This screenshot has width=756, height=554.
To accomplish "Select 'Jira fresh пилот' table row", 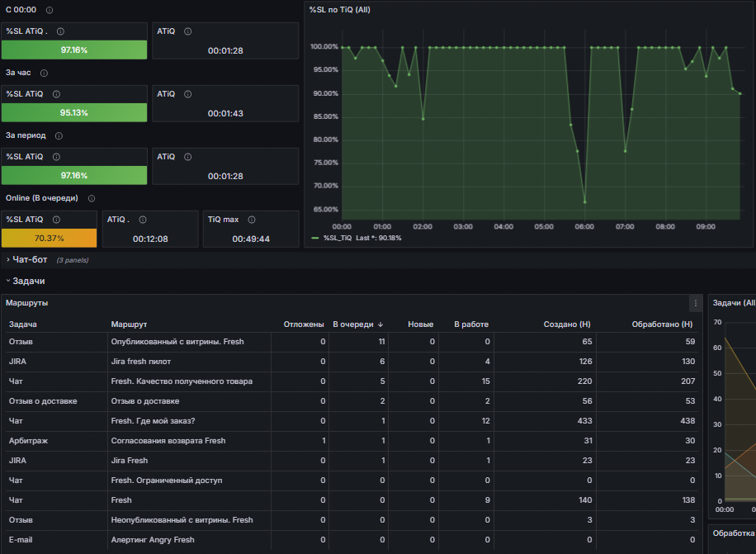I will pyautogui.click(x=352, y=362).
